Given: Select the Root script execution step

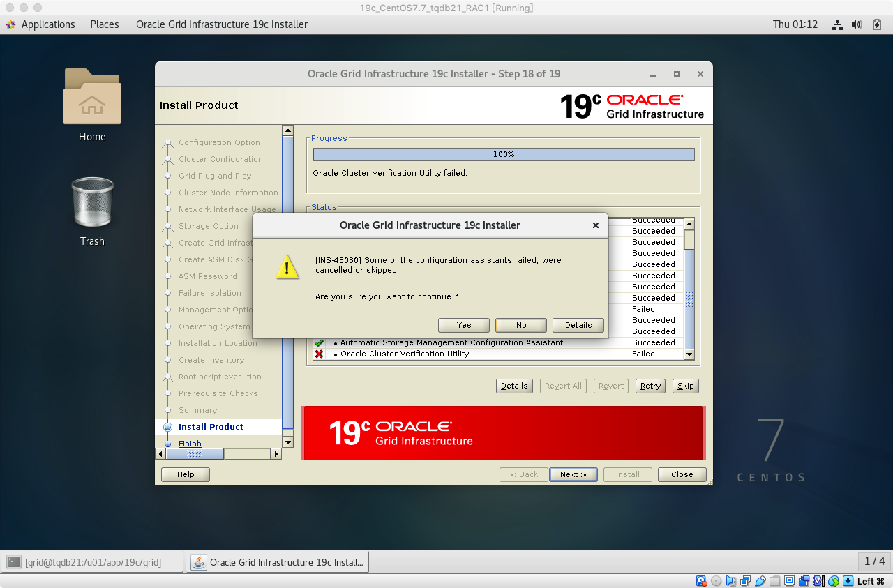Looking at the screenshot, I should coord(220,377).
